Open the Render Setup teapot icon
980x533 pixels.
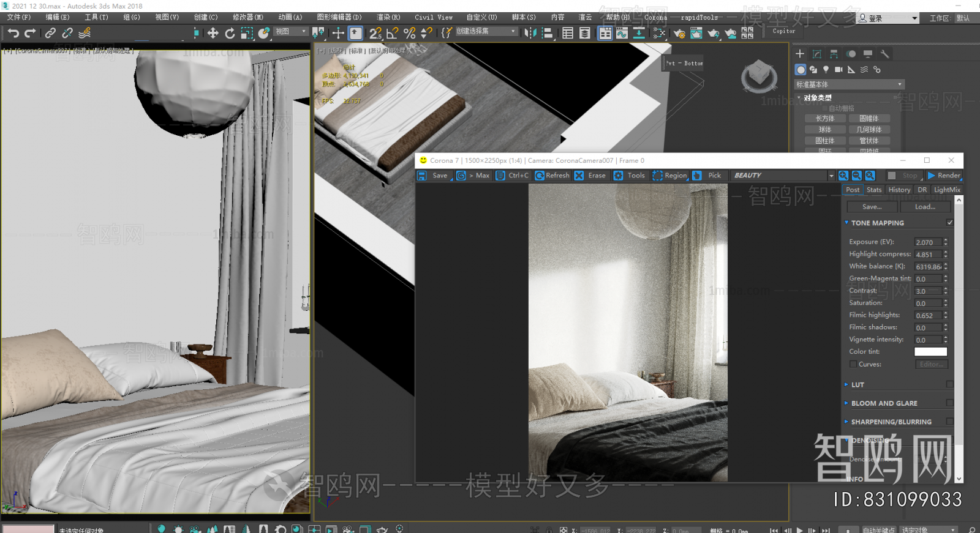pos(679,33)
